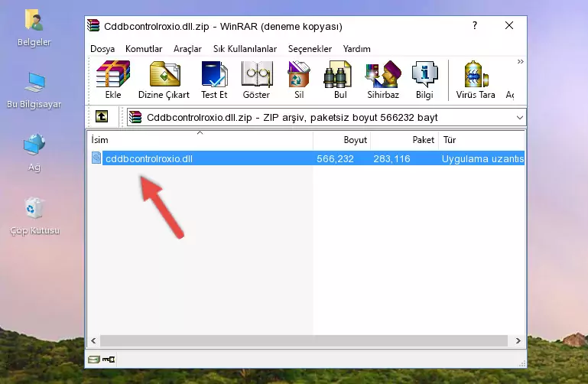Go up one folder level
The width and height of the screenshot is (588, 384).
[102, 116]
